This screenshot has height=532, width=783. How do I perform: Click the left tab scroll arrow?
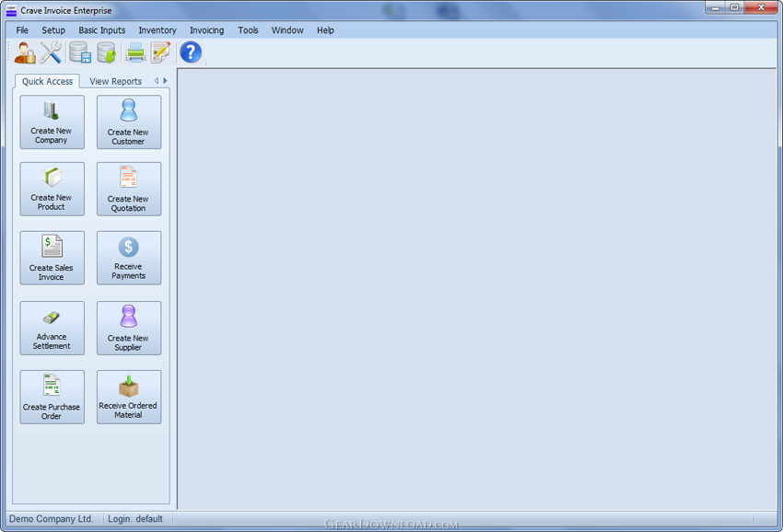tap(157, 80)
